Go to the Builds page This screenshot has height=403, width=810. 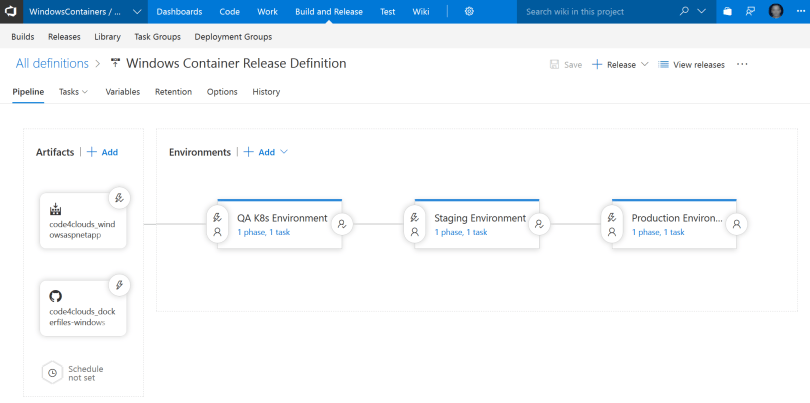coord(23,37)
